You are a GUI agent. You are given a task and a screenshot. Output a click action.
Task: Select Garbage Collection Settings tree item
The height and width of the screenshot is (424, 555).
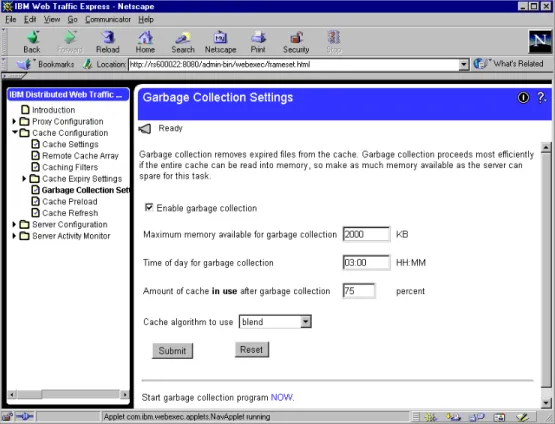pyautogui.click(x=86, y=190)
